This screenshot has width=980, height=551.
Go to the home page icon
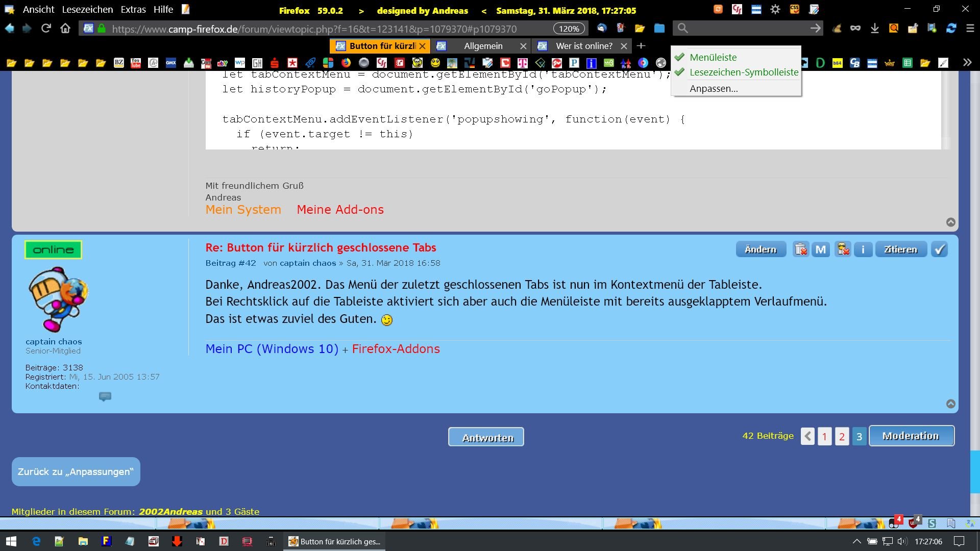pos(65,29)
